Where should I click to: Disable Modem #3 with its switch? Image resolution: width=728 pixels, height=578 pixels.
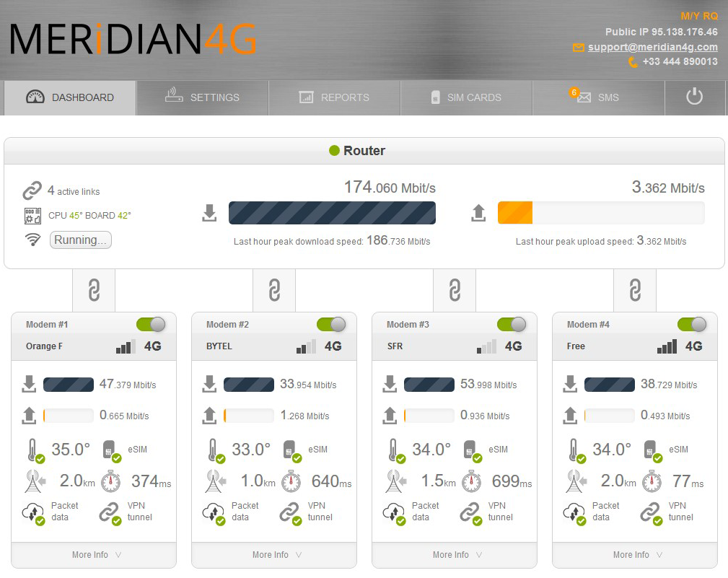click(x=512, y=324)
